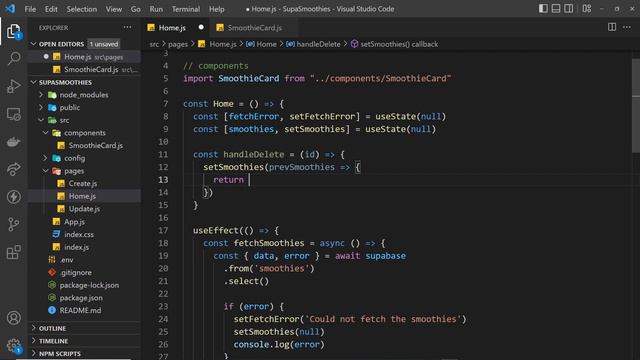Click the editor vertical scrollbar thumb
This screenshot has width=640, height=360.
[x=636, y=105]
